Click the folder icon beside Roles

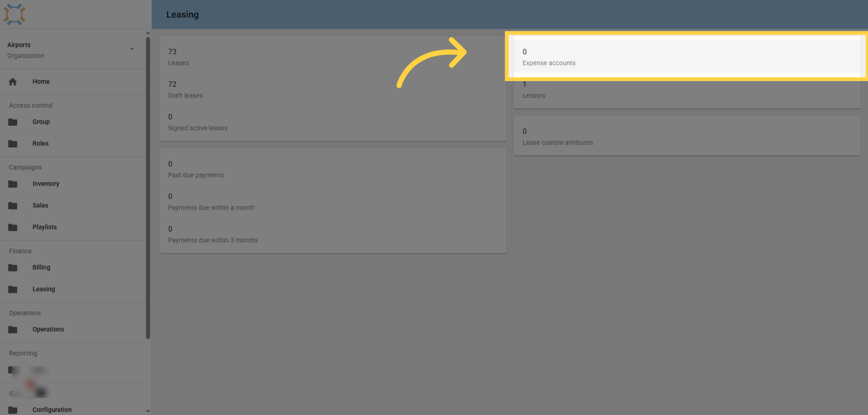(x=13, y=144)
